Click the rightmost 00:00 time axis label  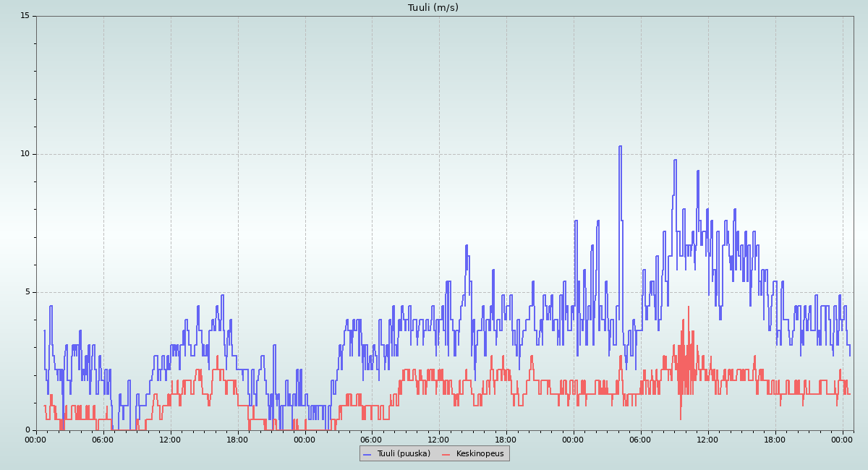click(842, 439)
